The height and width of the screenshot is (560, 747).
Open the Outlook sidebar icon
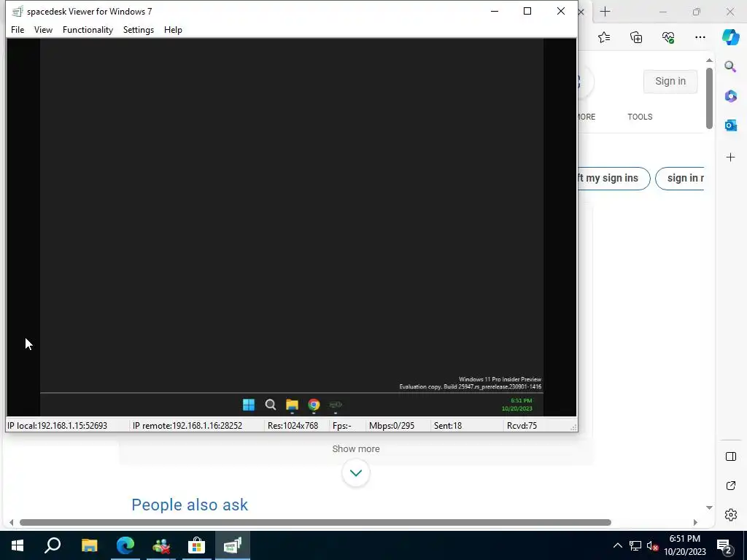[x=730, y=125]
